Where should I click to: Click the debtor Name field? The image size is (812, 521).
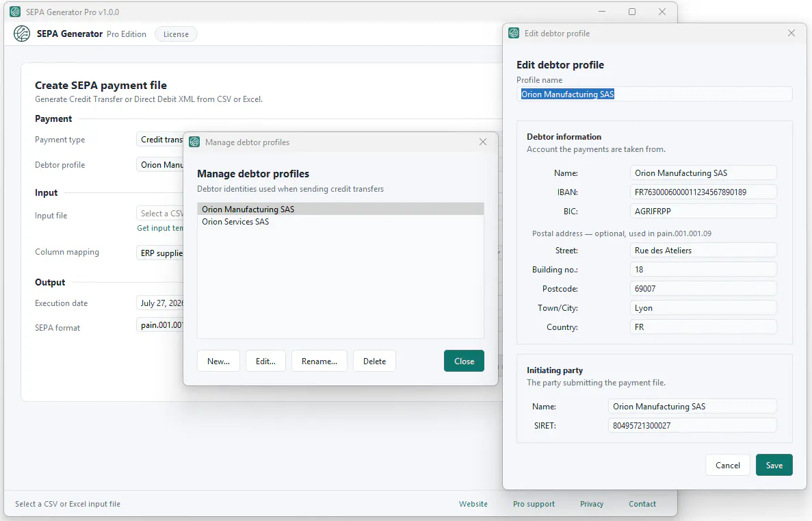(x=703, y=173)
